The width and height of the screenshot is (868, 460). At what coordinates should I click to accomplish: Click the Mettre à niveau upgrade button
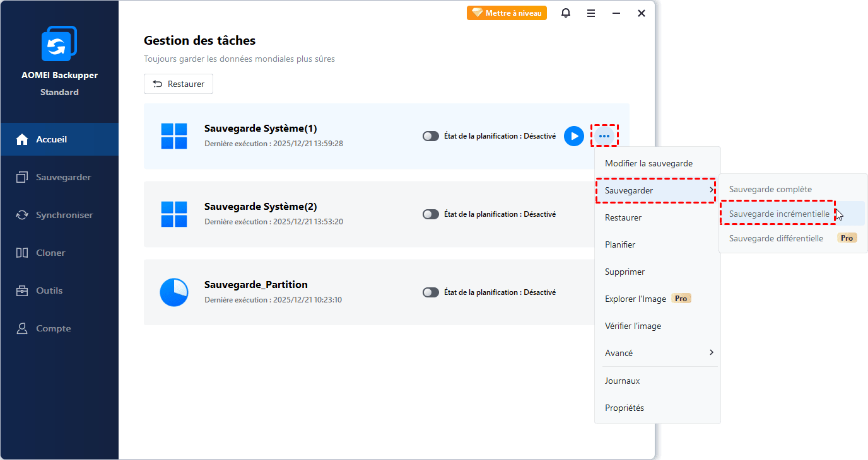[x=507, y=13]
